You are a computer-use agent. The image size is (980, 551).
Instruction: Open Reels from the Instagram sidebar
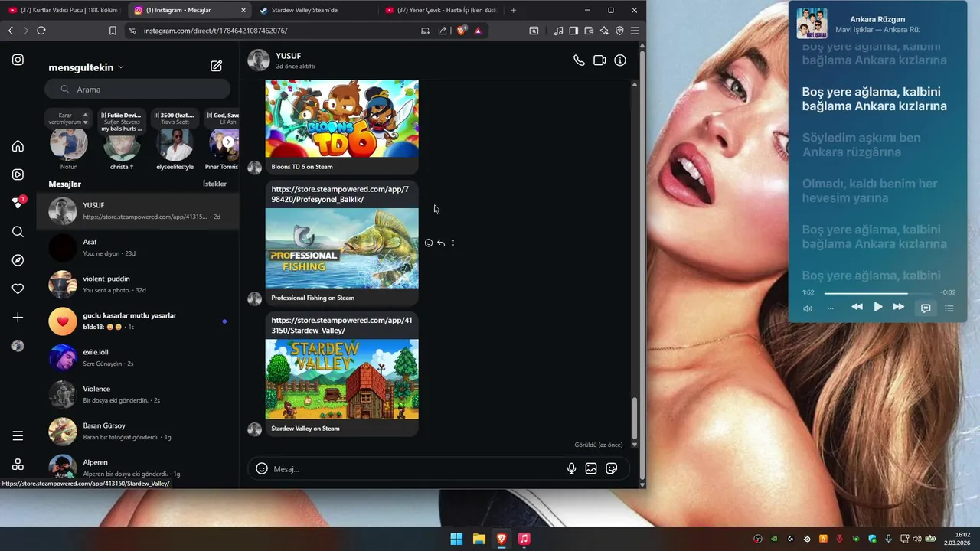pos(18,174)
